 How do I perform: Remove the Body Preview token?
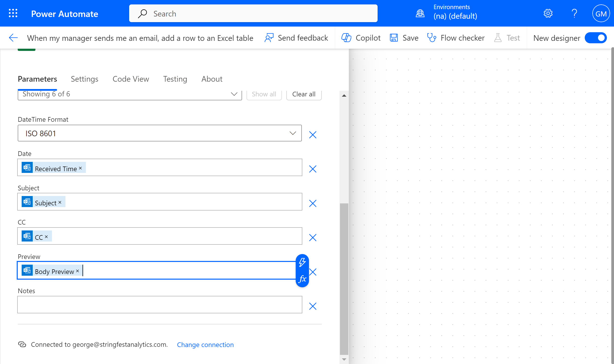click(77, 271)
